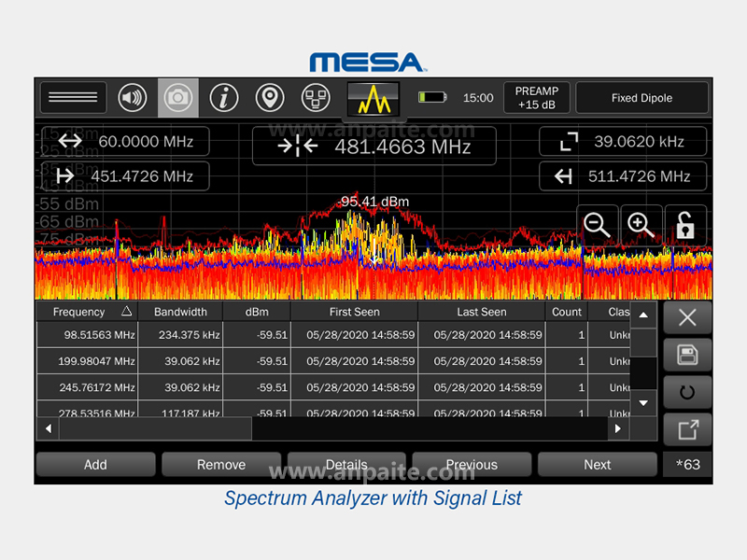Zoom out on the spectrum
747x560 pixels.
click(598, 225)
